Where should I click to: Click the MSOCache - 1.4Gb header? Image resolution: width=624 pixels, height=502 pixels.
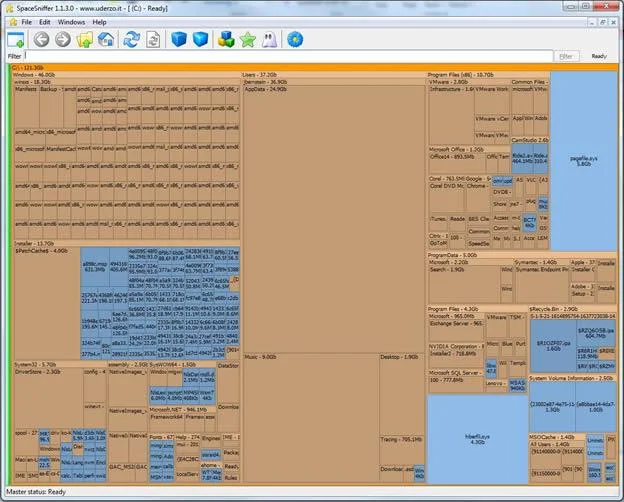tap(557, 437)
